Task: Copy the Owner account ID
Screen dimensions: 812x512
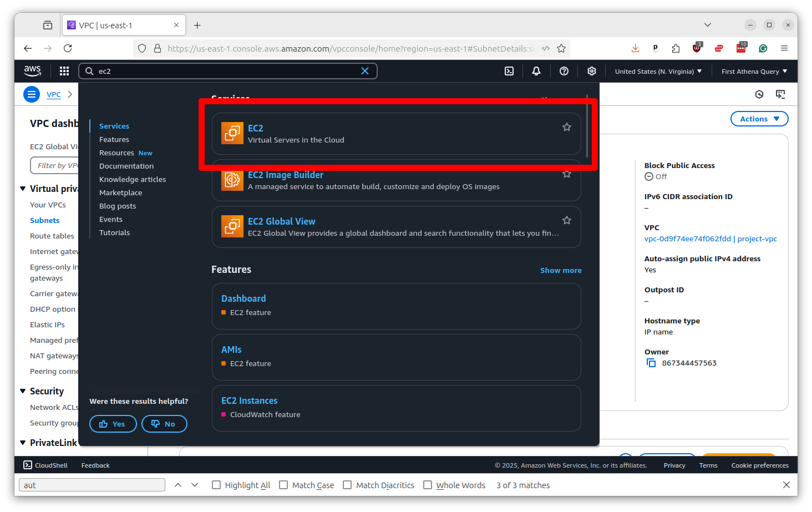Action: coord(651,362)
